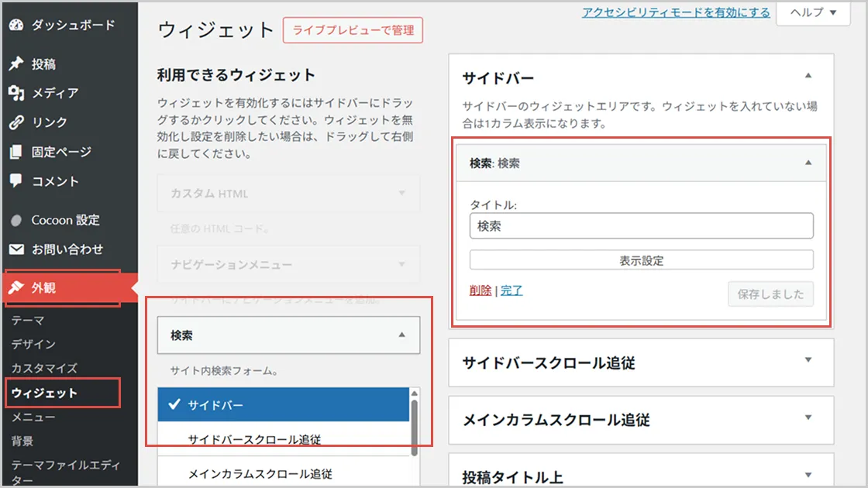This screenshot has height=488, width=868.
Task: Select the checked サイドバー option in list
Action: coord(283,405)
